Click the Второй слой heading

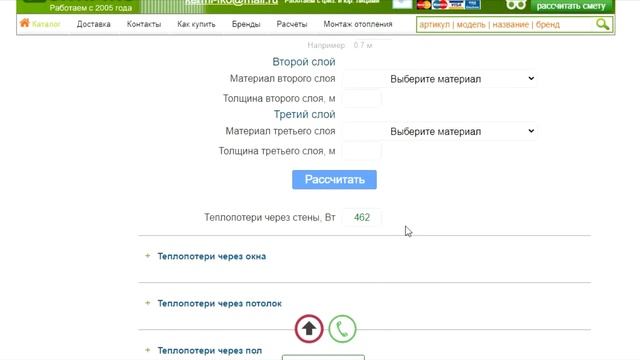304,62
